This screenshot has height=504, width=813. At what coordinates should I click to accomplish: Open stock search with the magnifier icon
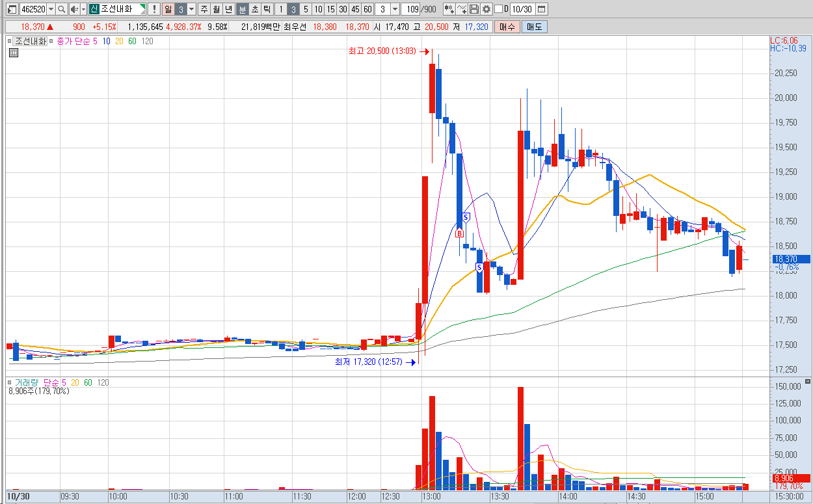[62, 9]
